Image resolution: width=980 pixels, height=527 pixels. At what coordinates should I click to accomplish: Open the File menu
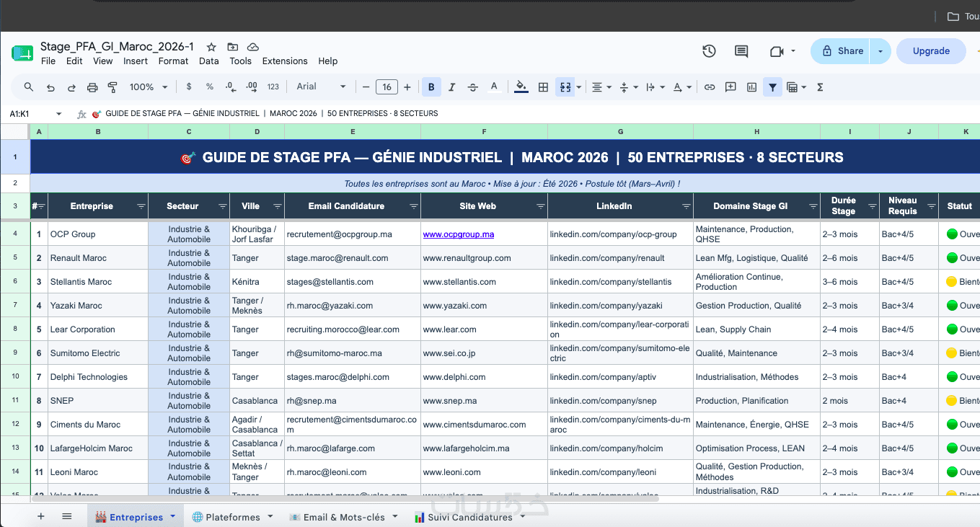[48, 61]
